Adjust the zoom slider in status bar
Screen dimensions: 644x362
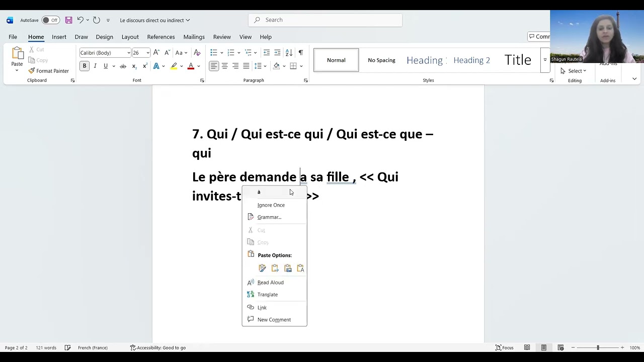click(x=598, y=347)
